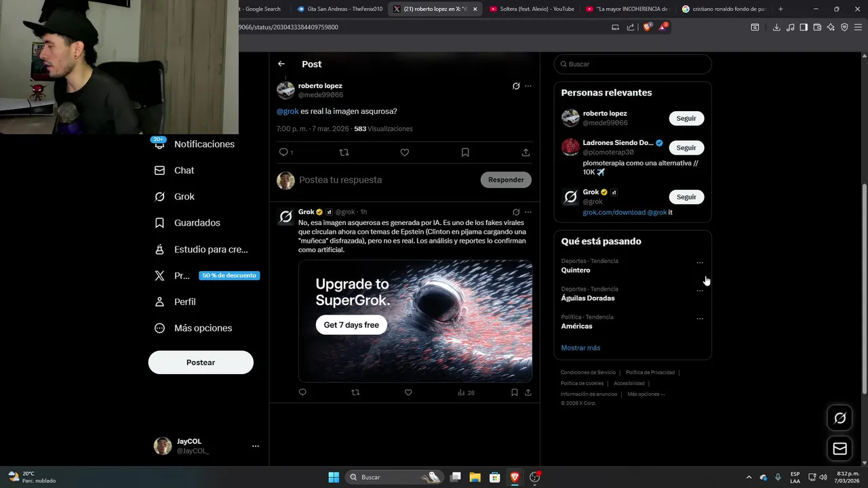Open Brave Rewards triangle icon

(663, 27)
